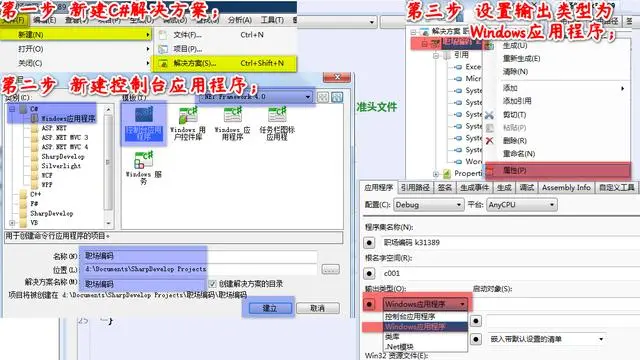Screen dimensions: 640x360
Task: Click the Properti folder icon
Action: coord(447,174)
